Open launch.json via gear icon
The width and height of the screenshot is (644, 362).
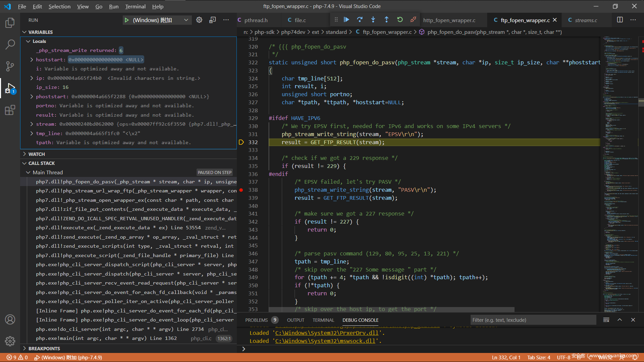(x=199, y=20)
